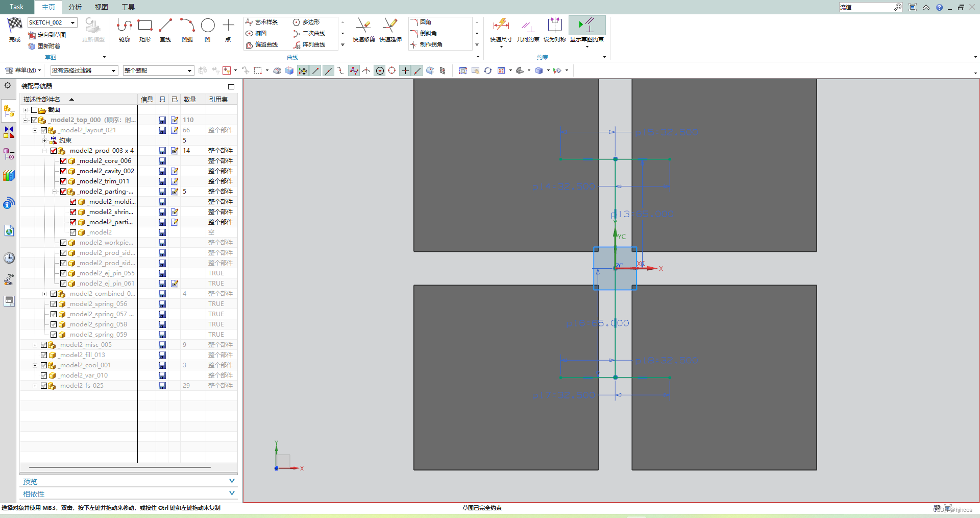Select the Point (点) tool
The height and width of the screenshot is (518, 980).
(228, 30)
